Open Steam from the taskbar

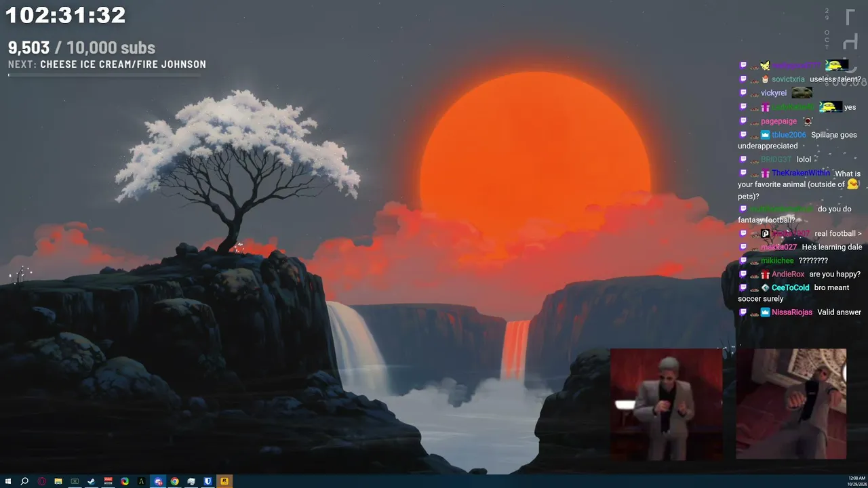point(92,481)
